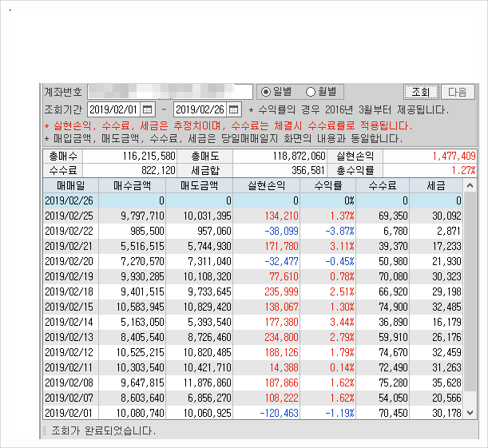The height and width of the screenshot is (448, 488).
Task: Select the 2019/02/26 row date cell
Action: pyautogui.click(x=71, y=200)
